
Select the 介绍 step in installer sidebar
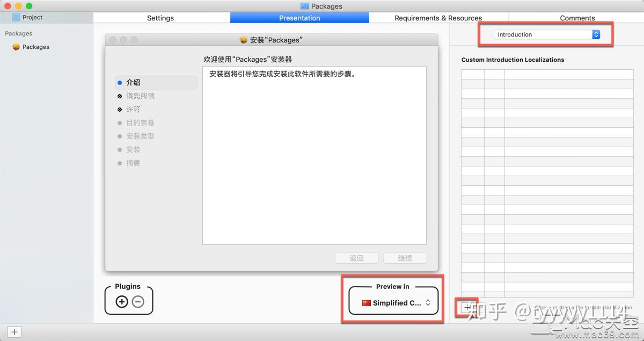(133, 82)
